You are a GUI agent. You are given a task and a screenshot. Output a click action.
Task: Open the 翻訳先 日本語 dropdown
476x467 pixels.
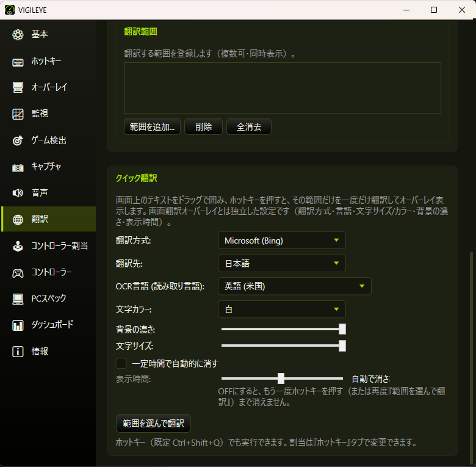click(x=282, y=263)
